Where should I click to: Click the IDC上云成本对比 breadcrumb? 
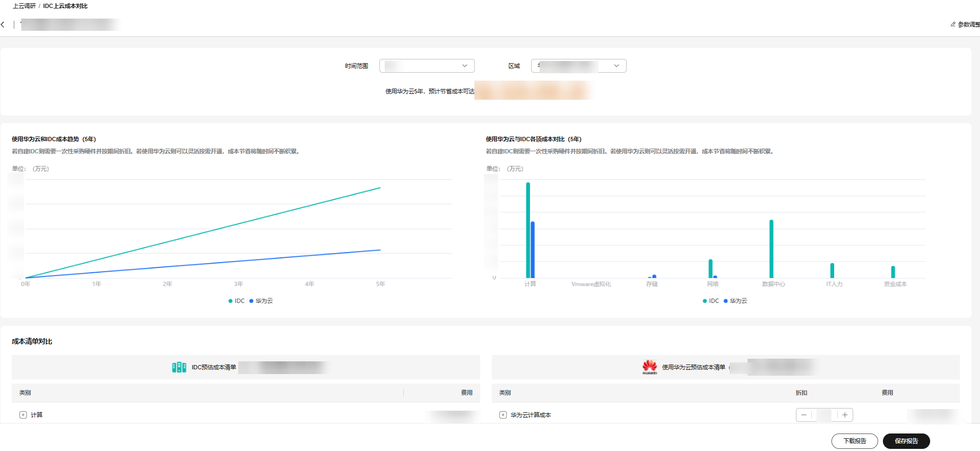tap(65, 6)
